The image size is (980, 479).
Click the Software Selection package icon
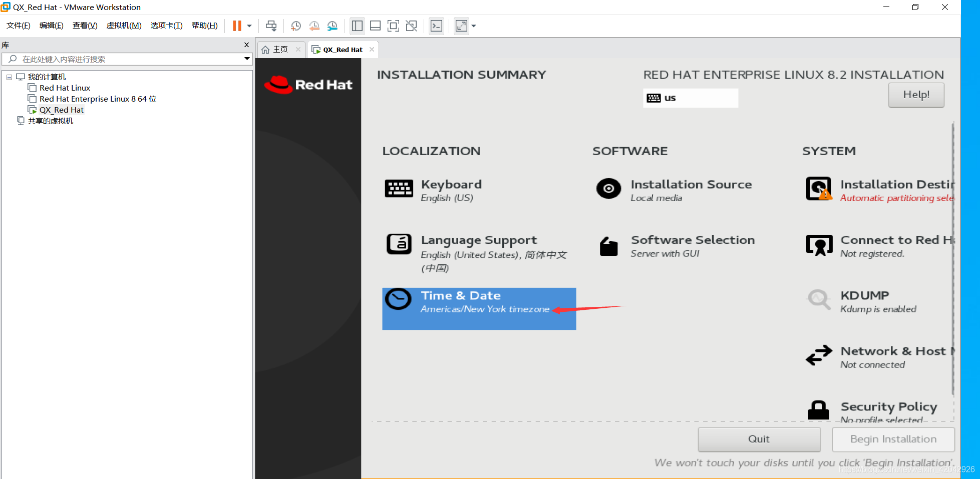[x=609, y=246]
